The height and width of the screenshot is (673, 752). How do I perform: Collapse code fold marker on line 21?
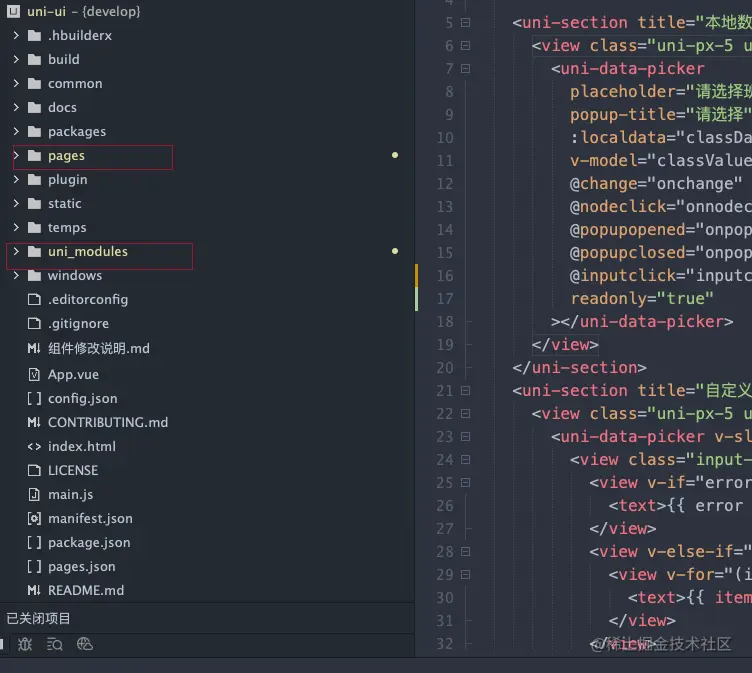pos(465,390)
